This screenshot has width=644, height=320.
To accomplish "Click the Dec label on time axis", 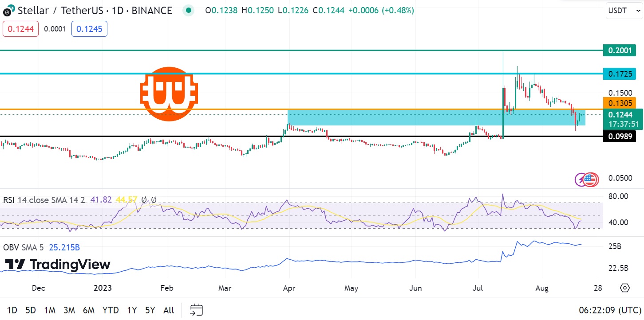I will click(x=39, y=288).
